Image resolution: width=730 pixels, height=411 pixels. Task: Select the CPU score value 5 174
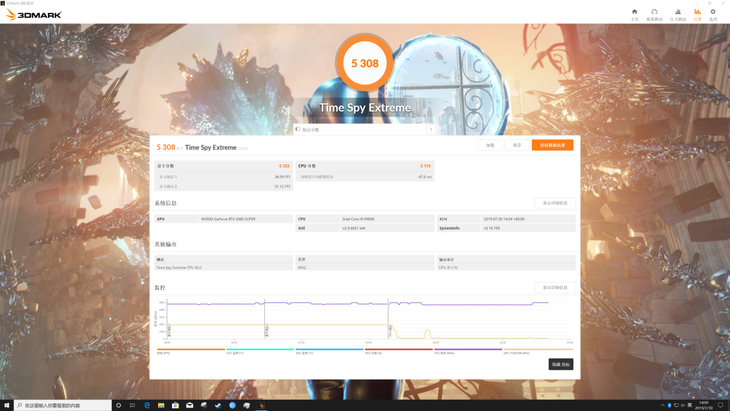[x=425, y=166]
